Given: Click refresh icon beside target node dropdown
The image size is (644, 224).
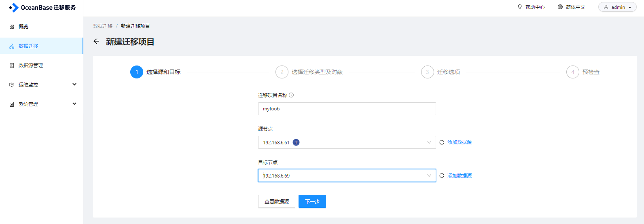Looking at the screenshot, I should point(442,175).
